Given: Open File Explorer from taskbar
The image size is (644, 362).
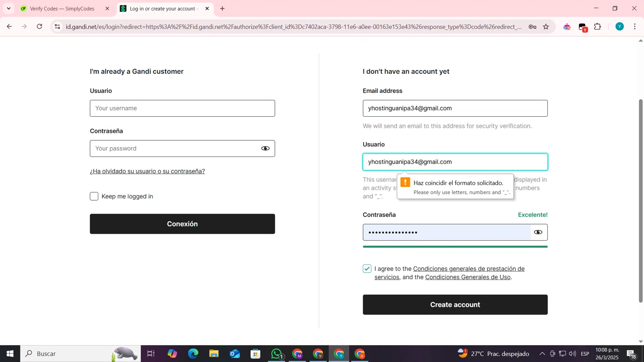Looking at the screenshot, I should point(214,354).
